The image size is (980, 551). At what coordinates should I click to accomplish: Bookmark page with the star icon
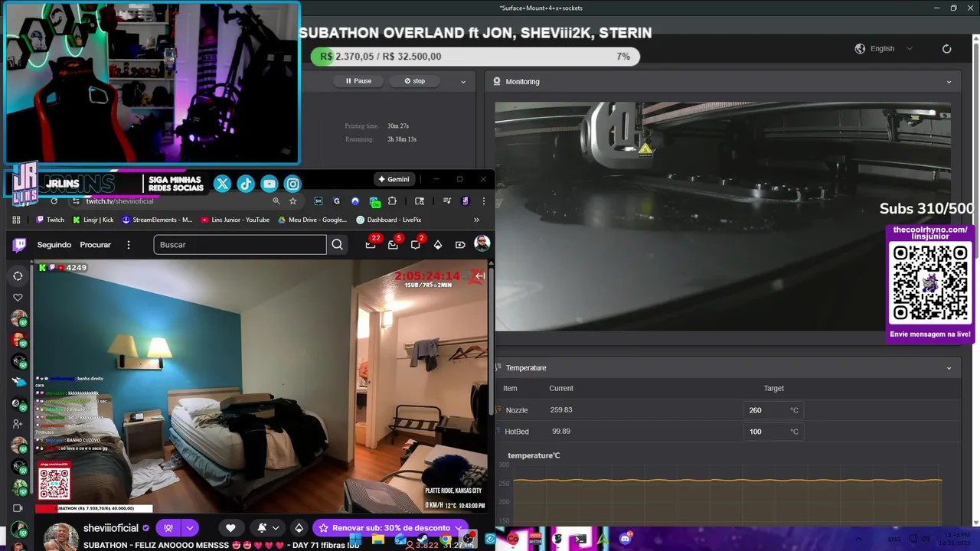293,201
